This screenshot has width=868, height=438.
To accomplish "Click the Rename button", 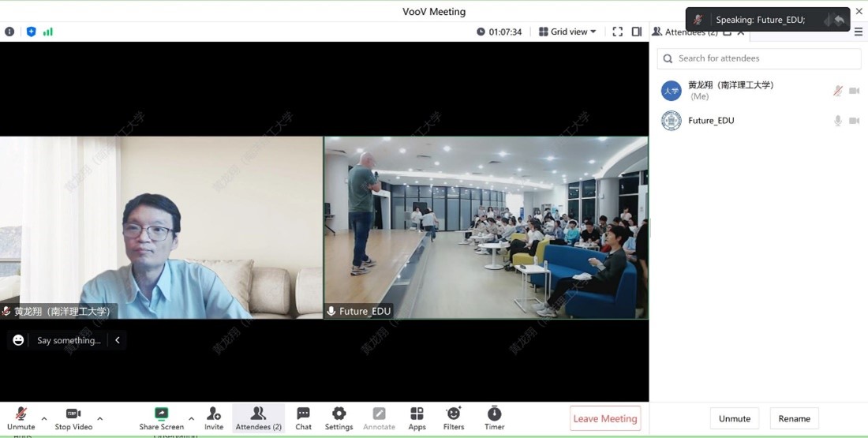I will (x=795, y=418).
